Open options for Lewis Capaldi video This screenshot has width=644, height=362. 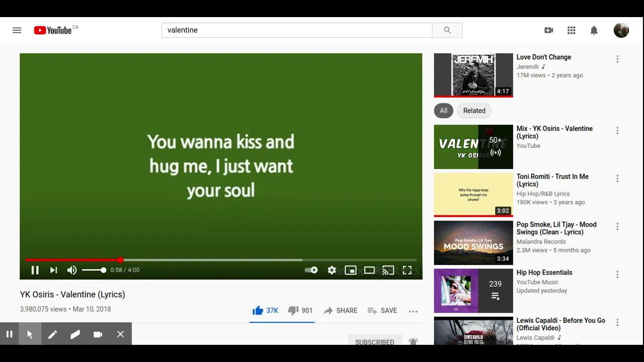(617, 322)
